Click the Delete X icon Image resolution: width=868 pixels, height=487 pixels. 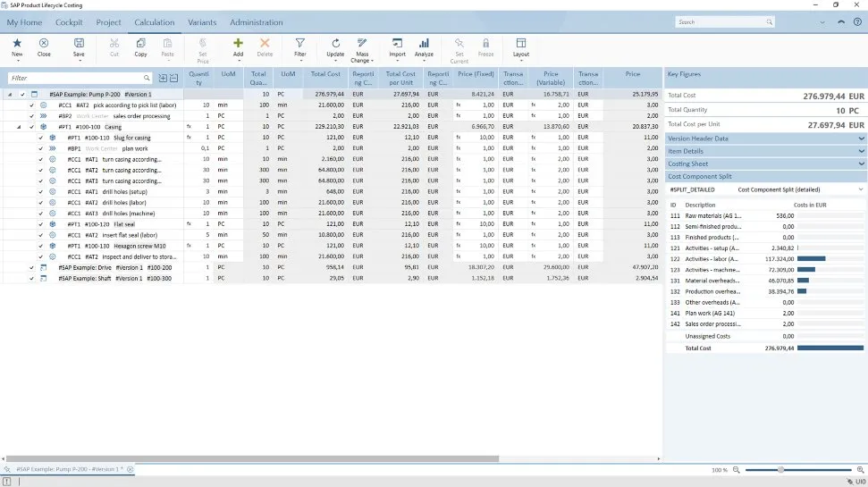click(x=265, y=43)
